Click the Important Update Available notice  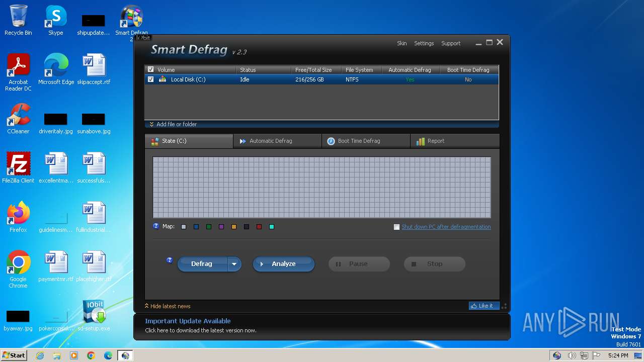click(x=188, y=321)
